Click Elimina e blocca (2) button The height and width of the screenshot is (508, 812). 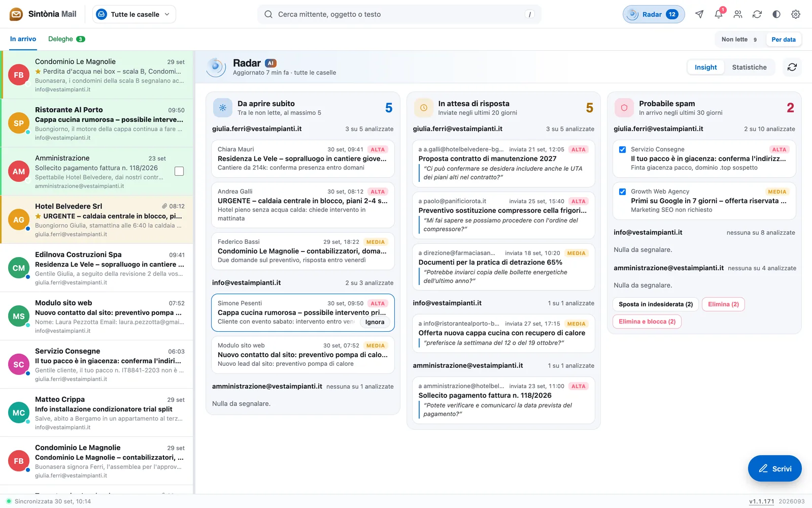coord(647,322)
